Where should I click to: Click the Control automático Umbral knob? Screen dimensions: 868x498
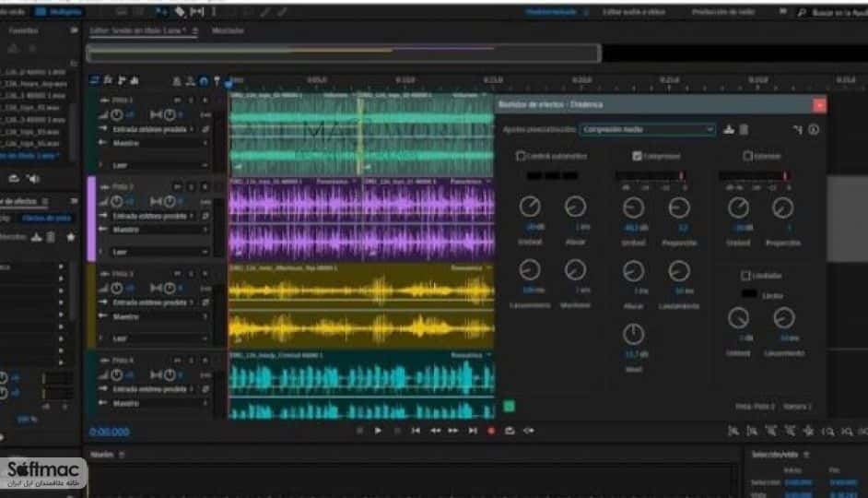point(530,207)
